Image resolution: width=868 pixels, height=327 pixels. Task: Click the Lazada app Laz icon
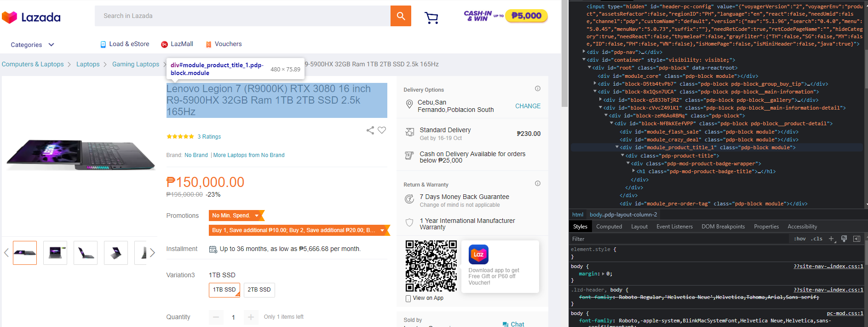tap(478, 254)
